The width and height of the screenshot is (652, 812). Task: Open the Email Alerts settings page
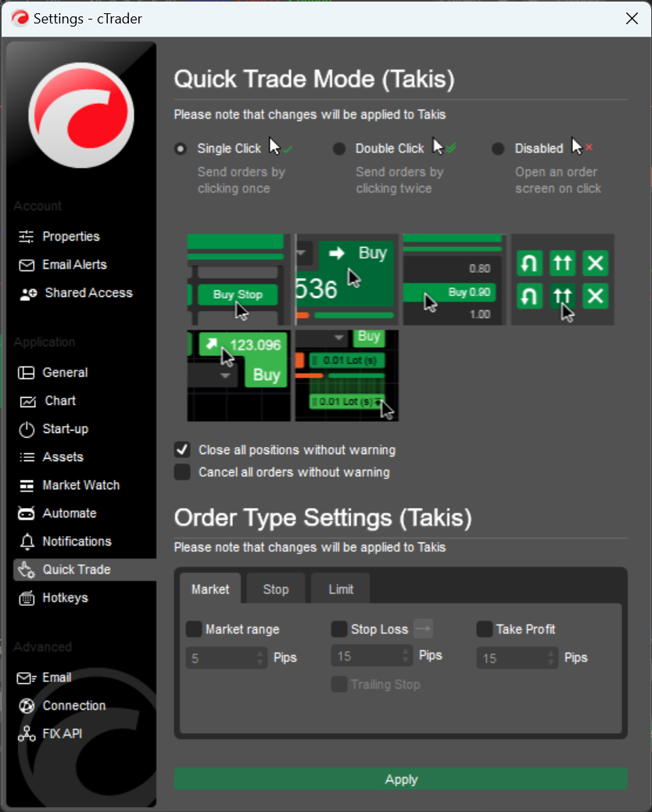coord(74,265)
